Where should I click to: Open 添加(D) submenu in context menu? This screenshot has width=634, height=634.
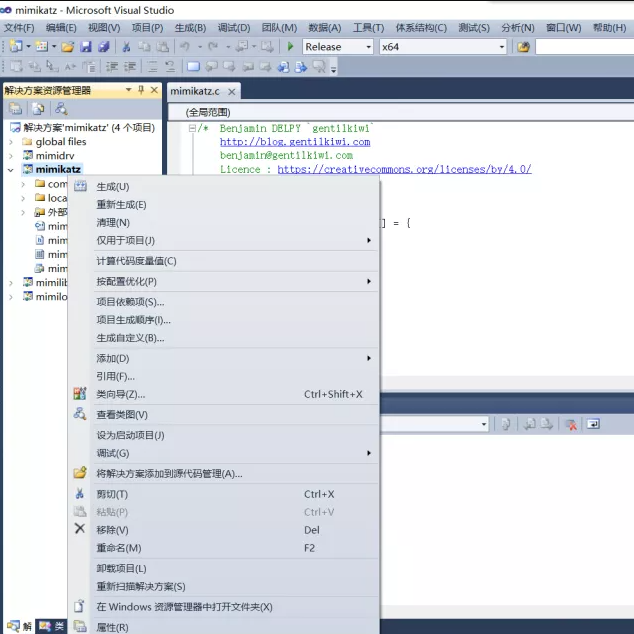pos(224,358)
